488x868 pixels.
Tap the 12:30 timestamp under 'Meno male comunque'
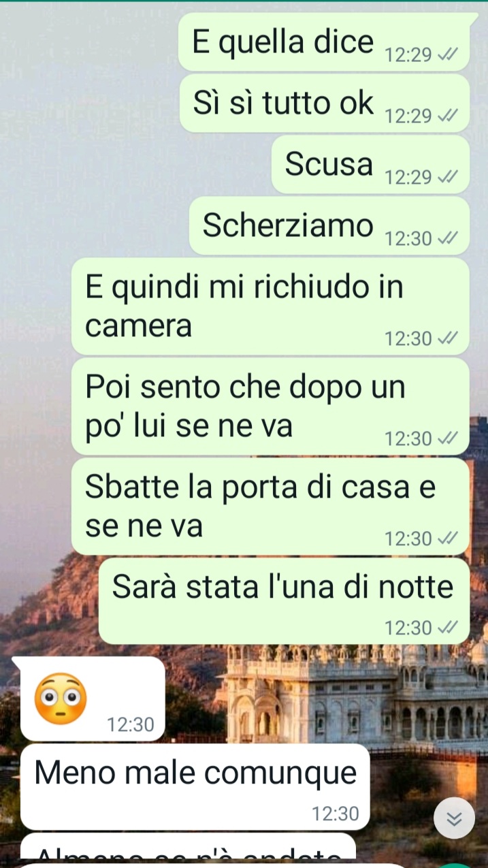pos(335,814)
